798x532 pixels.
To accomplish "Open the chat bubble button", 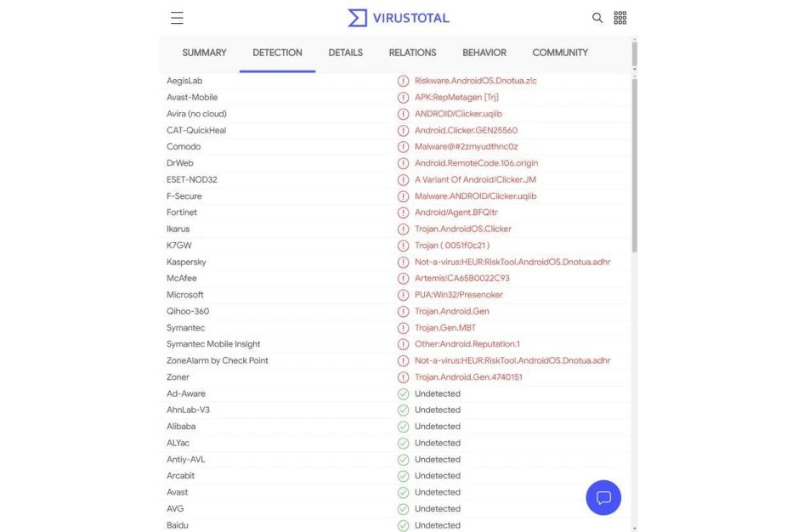I will [x=603, y=497].
